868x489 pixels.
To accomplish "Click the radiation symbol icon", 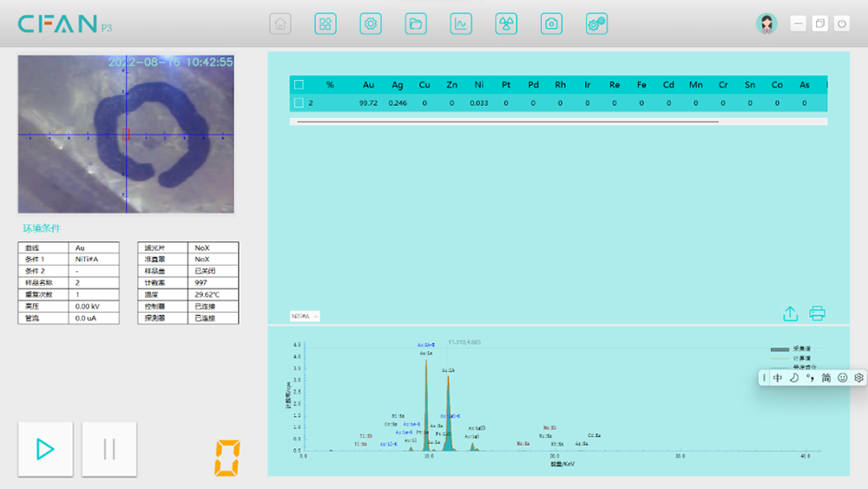I will [x=506, y=24].
